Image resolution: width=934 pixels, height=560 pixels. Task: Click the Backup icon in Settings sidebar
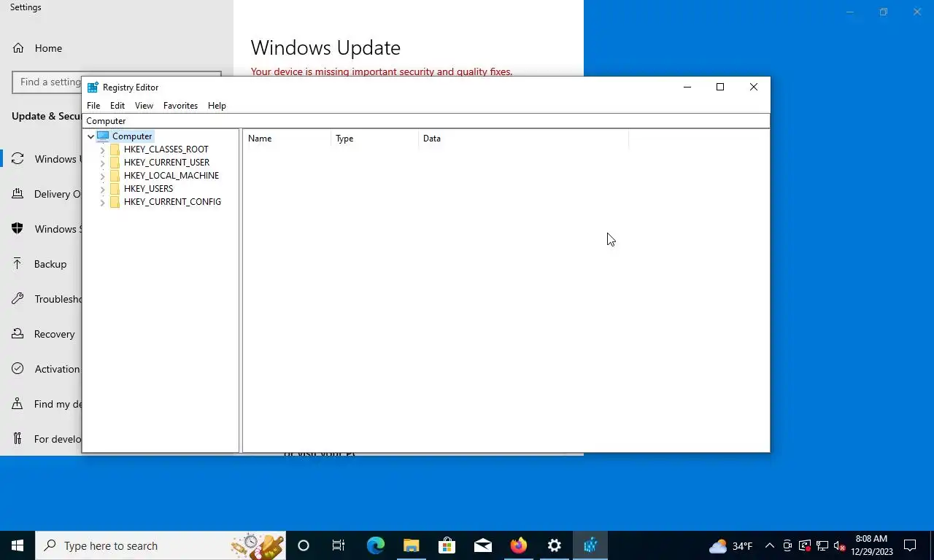pos(18,264)
